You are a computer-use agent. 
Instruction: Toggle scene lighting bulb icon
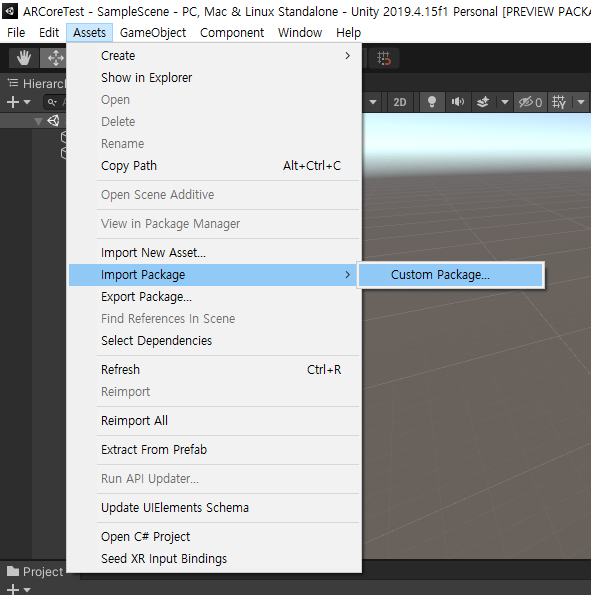(432, 102)
